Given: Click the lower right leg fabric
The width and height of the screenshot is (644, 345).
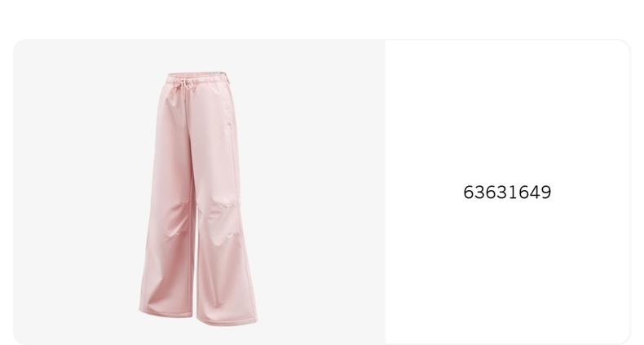Looking at the screenshot, I should point(225,275).
